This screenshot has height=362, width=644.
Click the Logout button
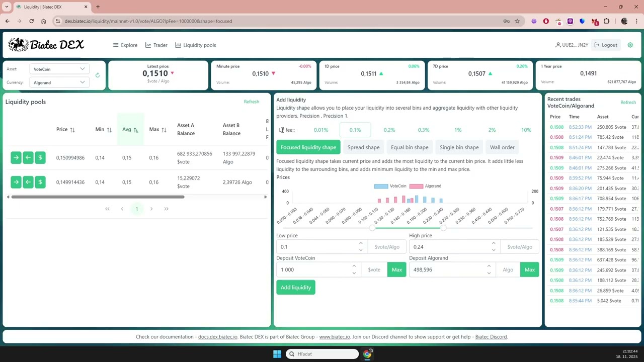[606, 45]
